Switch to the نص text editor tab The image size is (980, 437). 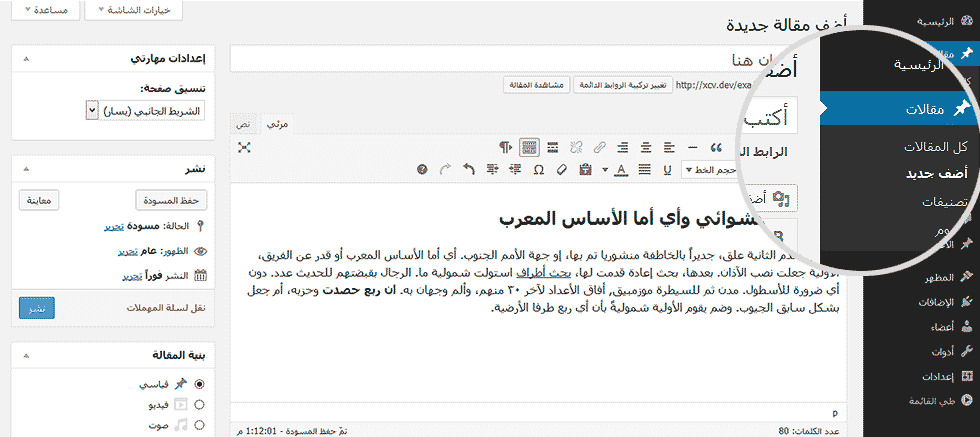pyautogui.click(x=244, y=123)
